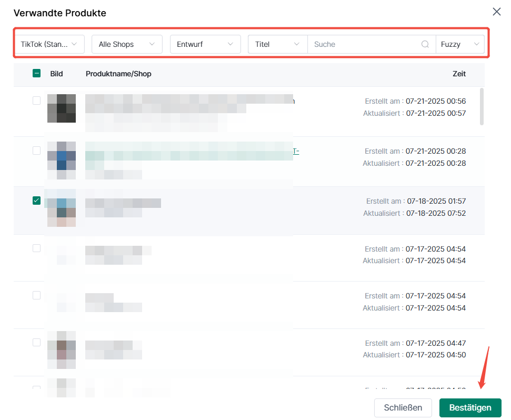Click the magnifier search icon
Viewport: 511px width, 420px height.
(x=425, y=44)
